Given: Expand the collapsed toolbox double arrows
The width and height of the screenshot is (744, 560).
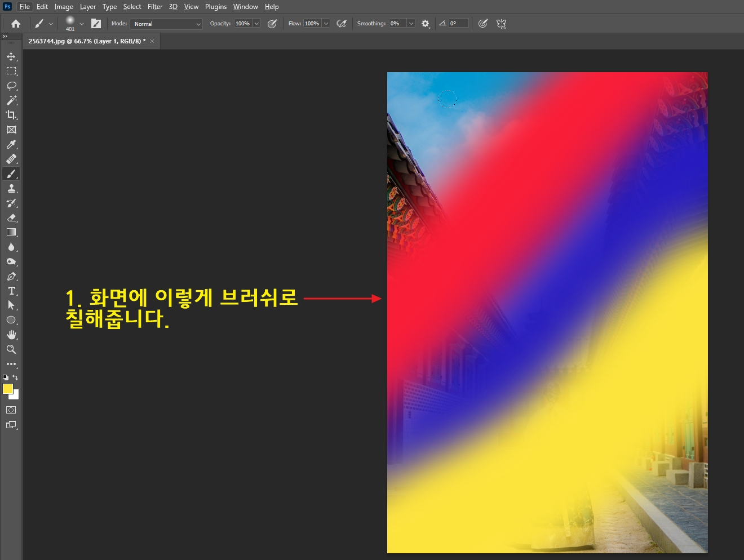Looking at the screenshot, I should pyautogui.click(x=5, y=36).
